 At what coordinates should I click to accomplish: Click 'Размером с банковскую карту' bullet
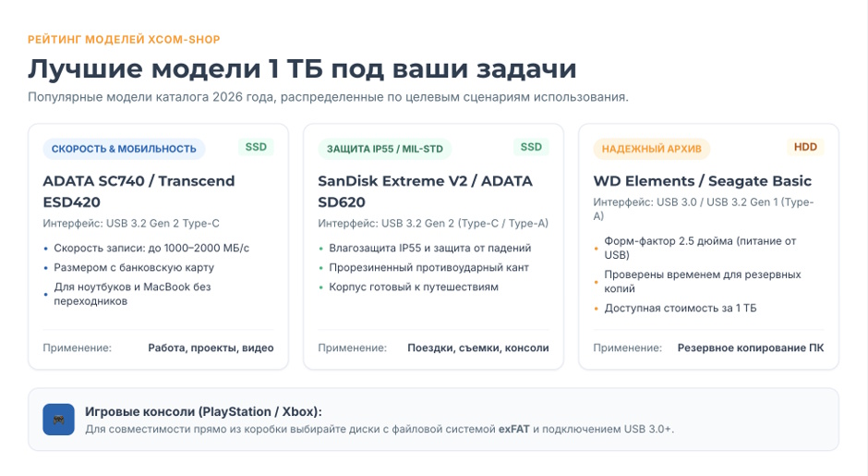point(134,268)
